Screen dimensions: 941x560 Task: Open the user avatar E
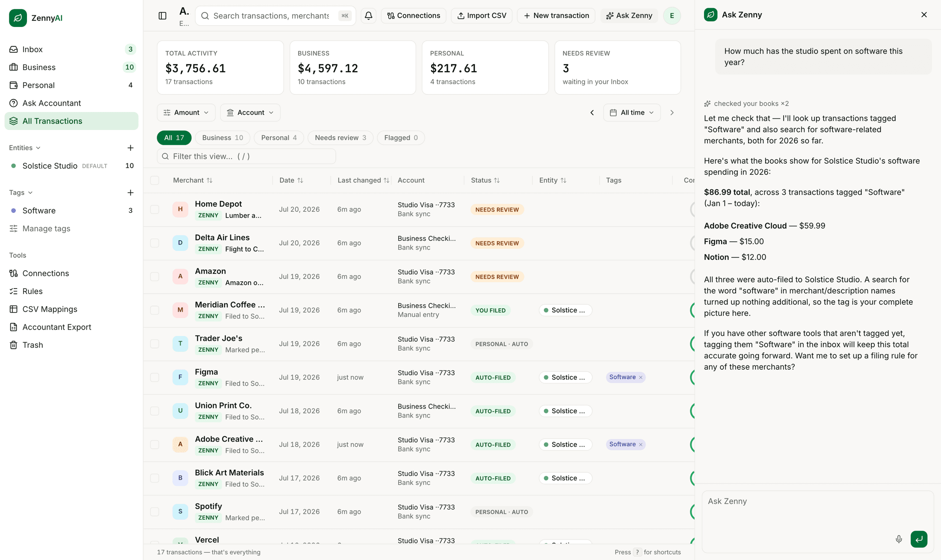click(672, 16)
